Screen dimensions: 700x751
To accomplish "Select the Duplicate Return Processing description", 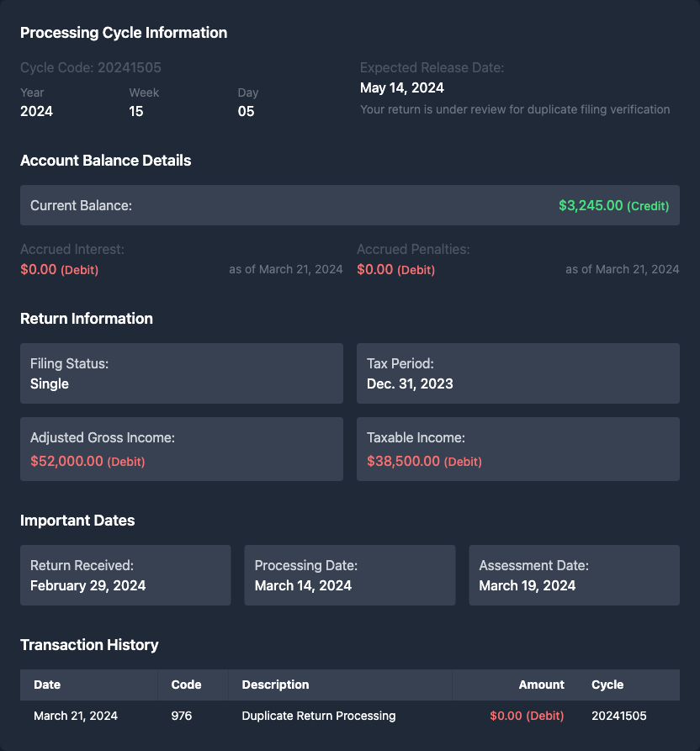I will (318, 716).
